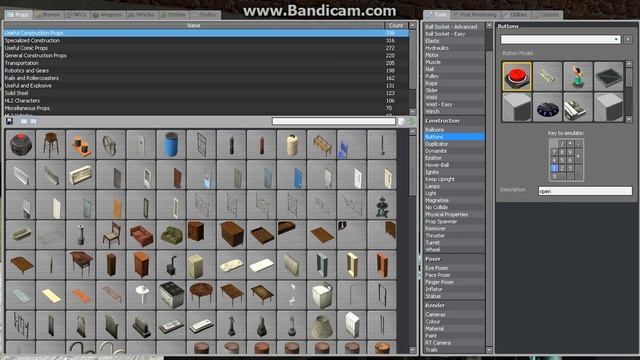Set numpad key 9 to emulate
Screen dimensions: 640x360
point(570,152)
